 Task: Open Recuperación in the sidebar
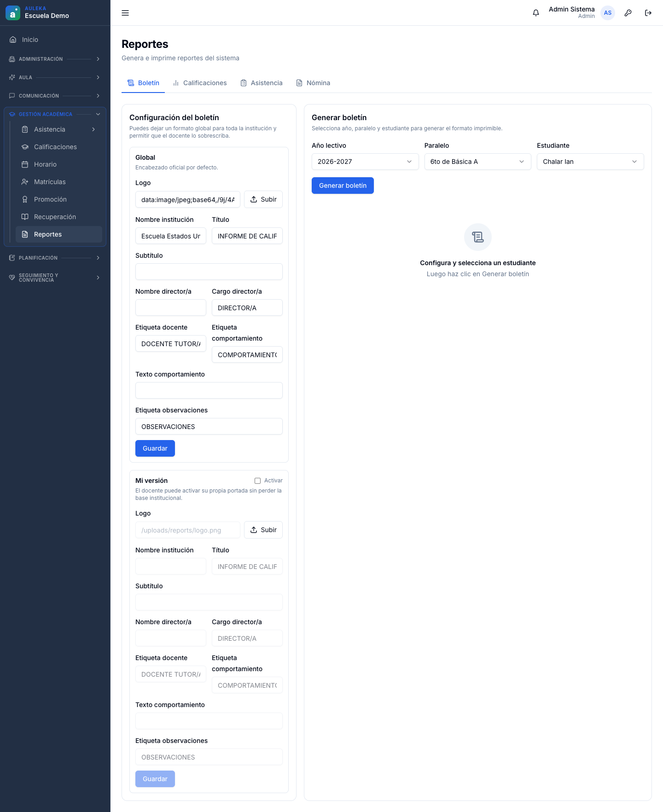point(59,217)
